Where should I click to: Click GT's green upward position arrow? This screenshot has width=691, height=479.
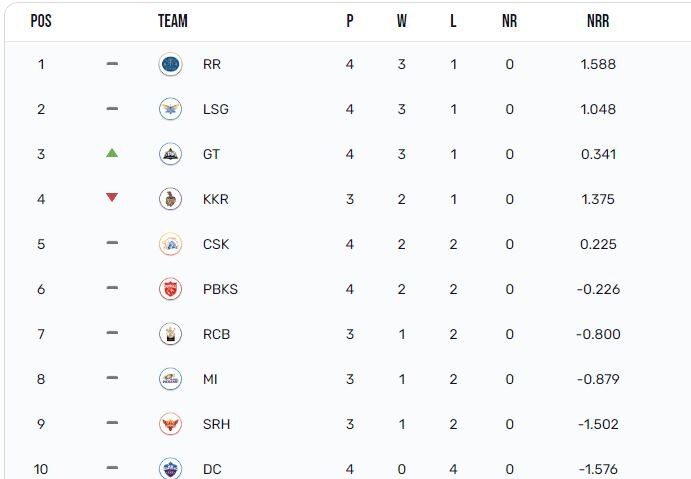112,153
